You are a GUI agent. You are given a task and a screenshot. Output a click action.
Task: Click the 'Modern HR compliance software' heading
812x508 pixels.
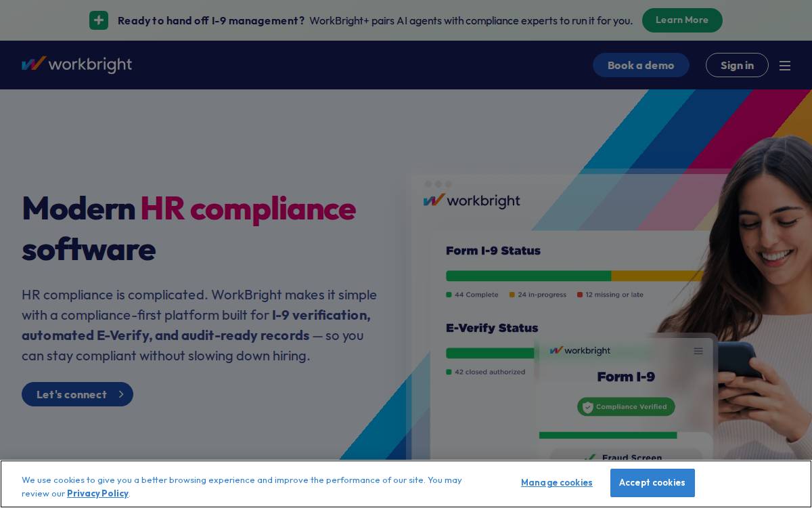(189, 228)
